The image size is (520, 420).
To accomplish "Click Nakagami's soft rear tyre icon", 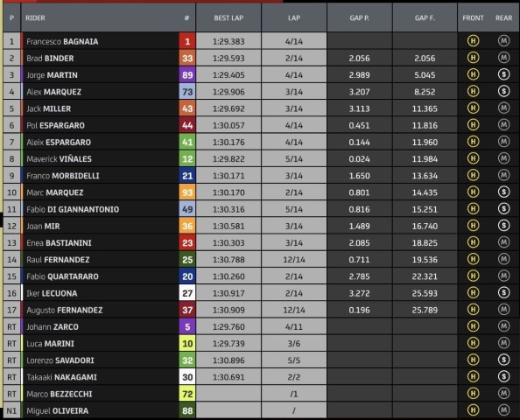I will click(503, 376).
